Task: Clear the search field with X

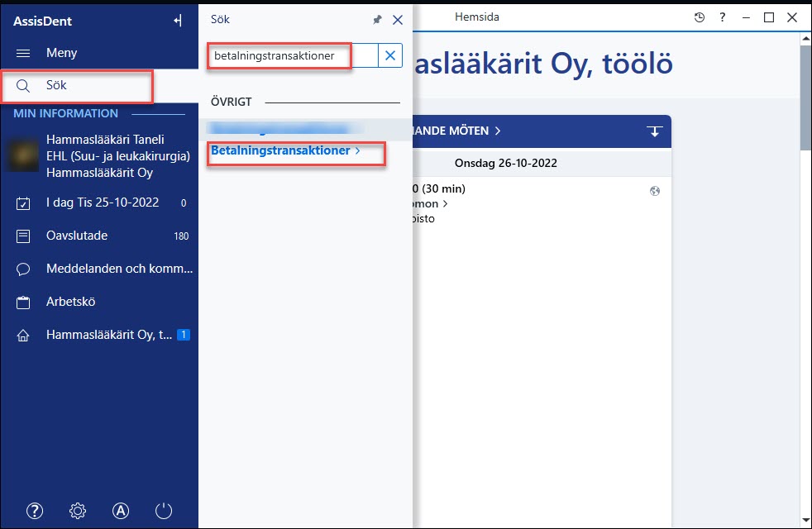Action: tap(390, 55)
